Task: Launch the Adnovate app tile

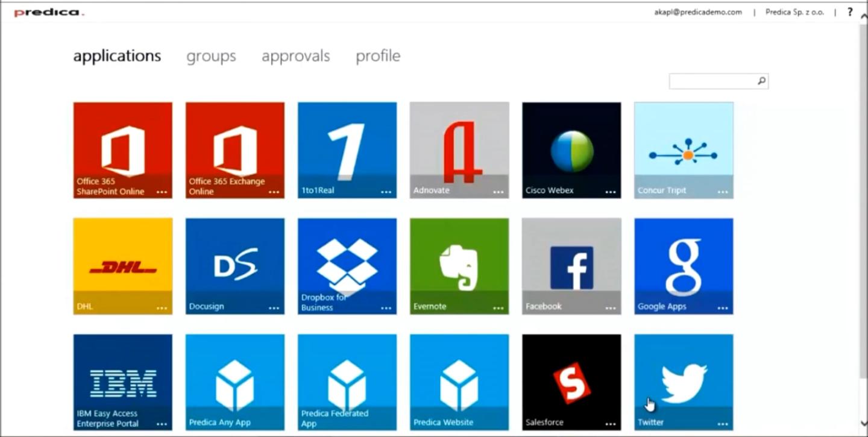Action: [x=459, y=150]
